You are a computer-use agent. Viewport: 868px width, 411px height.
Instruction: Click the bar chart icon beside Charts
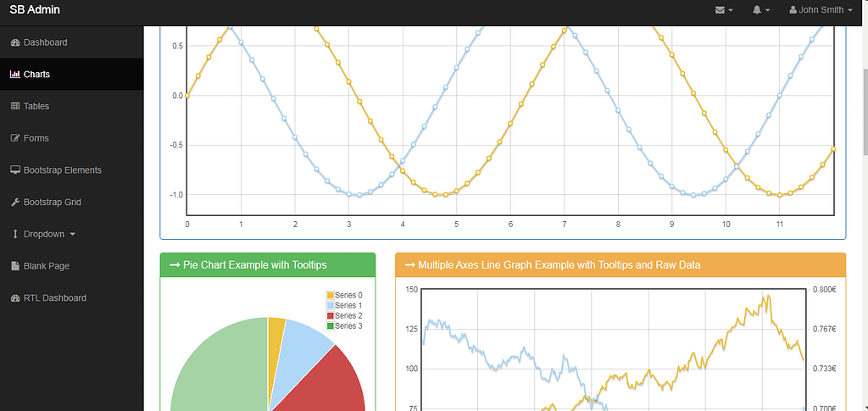coord(15,74)
